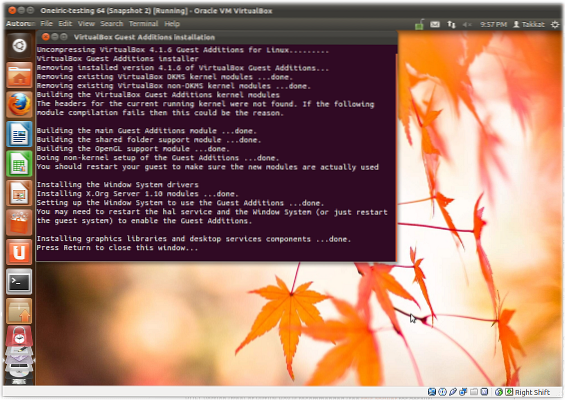
Task: Open the clock showing 9:57 PM
Action: pos(493,24)
